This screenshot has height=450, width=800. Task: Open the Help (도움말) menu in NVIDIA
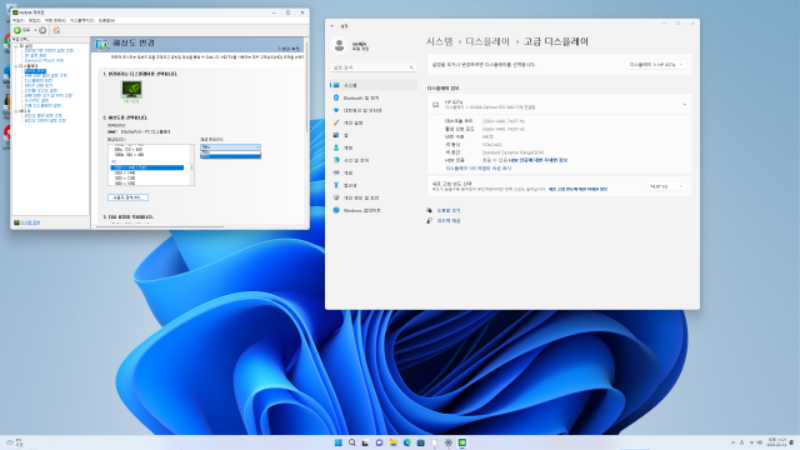point(107,20)
